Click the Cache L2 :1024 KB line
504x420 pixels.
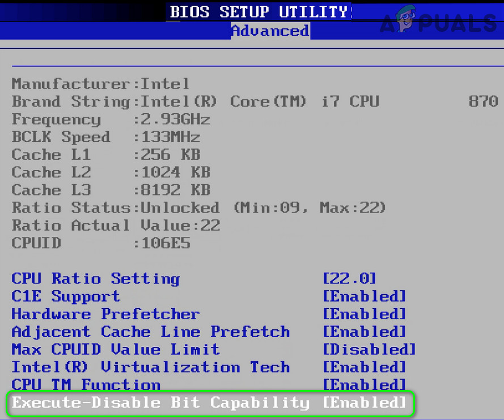point(111,172)
